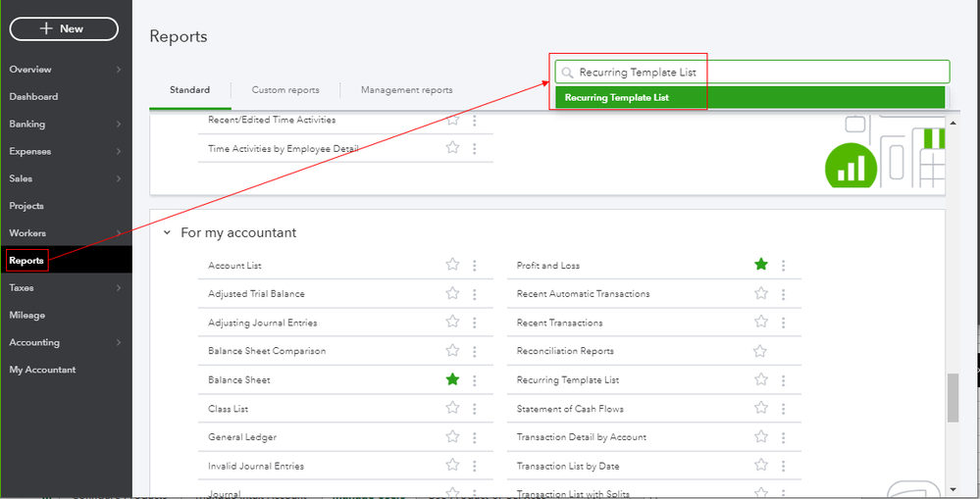Open more options for General Ledger

click(475, 437)
